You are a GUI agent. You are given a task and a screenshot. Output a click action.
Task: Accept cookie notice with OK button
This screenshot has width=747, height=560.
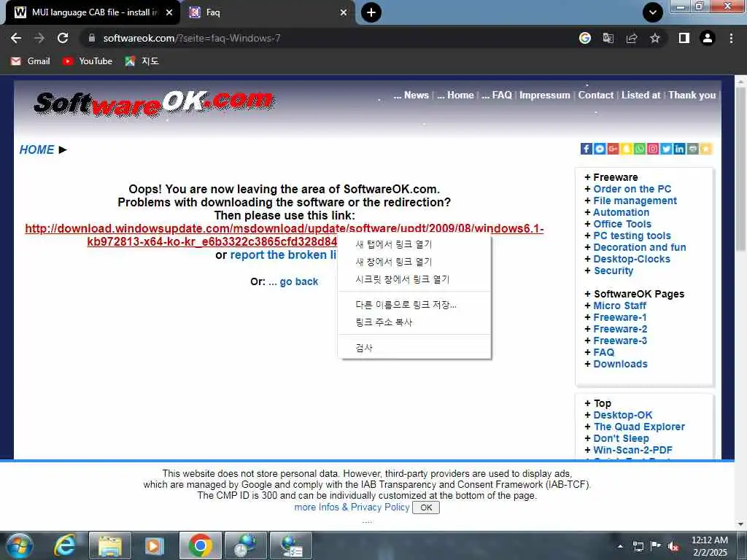[426, 507]
